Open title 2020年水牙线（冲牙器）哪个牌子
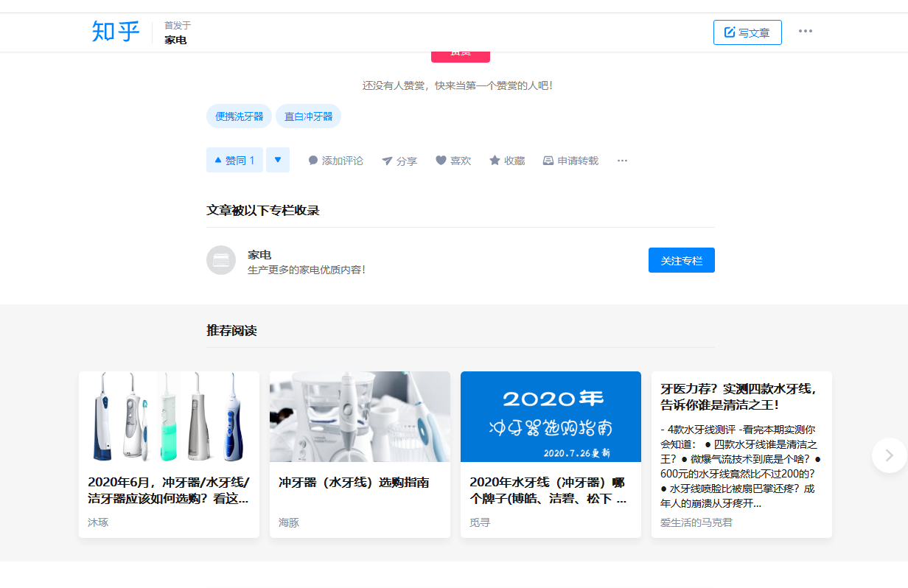This screenshot has height=588, width=908. [548, 490]
